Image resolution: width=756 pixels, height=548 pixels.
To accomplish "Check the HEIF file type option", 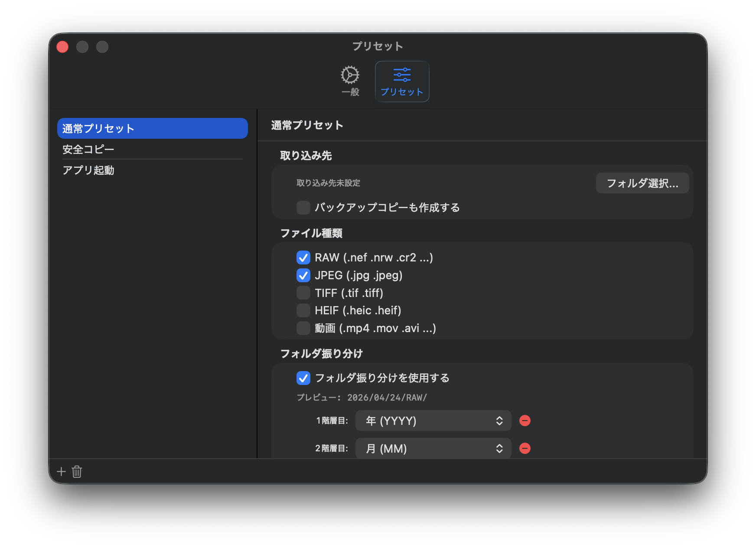I will [303, 310].
